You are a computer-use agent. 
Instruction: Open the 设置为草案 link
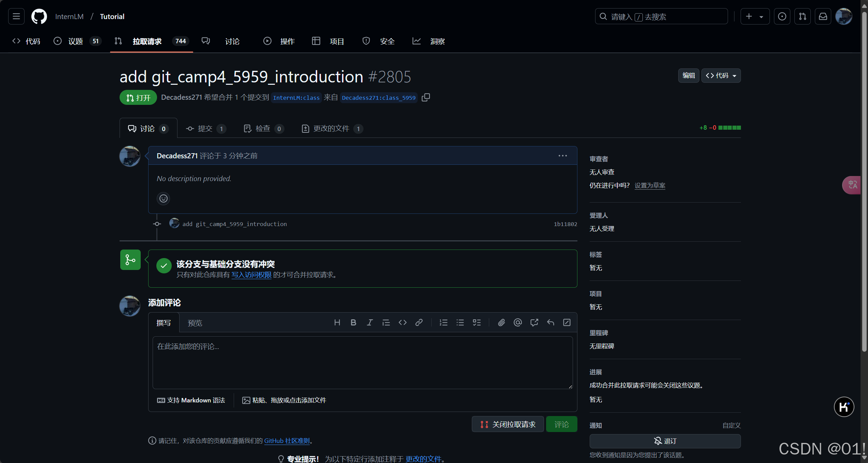point(650,186)
